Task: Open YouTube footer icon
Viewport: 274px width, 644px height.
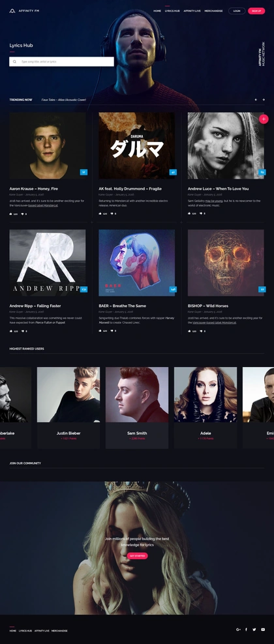Action: (x=263, y=630)
